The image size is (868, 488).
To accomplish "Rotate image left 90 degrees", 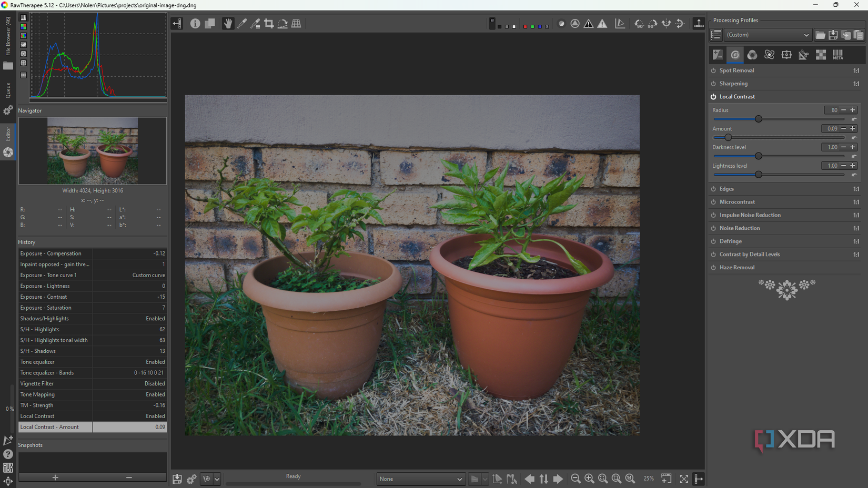I will pyautogui.click(x=639, y=24).
